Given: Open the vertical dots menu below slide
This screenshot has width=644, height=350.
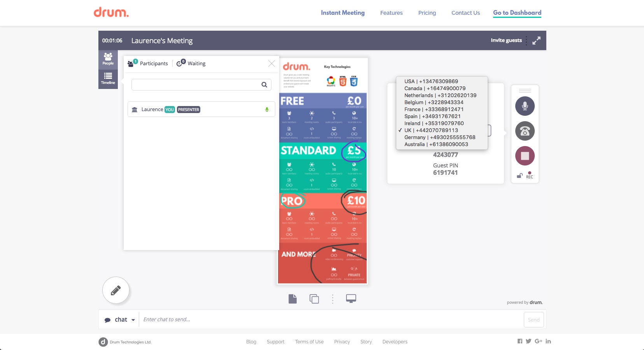Looking at the screenshot, I should (x=332, y=298).
